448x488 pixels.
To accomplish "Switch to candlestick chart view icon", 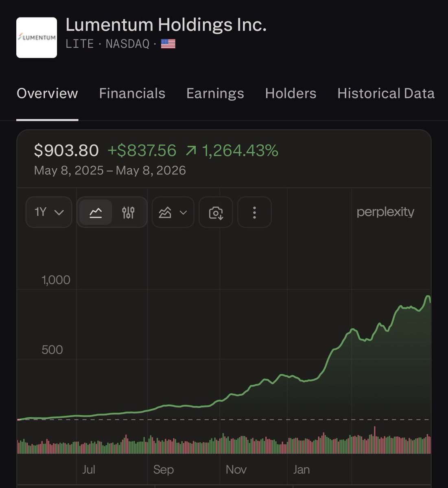I will (128, 212).
